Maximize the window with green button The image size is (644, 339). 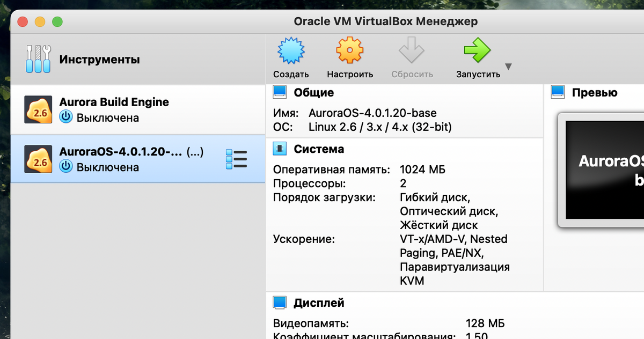(x=57, y=22)
